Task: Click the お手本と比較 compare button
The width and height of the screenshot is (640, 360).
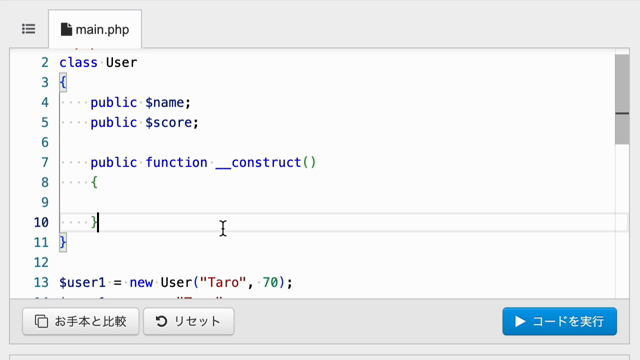Action: [80, 322]
